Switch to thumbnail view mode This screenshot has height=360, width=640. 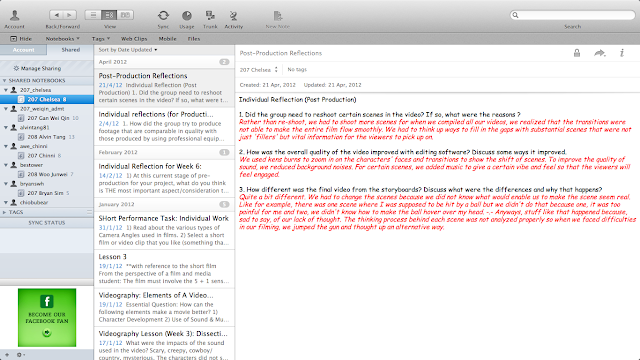[x=125, y=15]
